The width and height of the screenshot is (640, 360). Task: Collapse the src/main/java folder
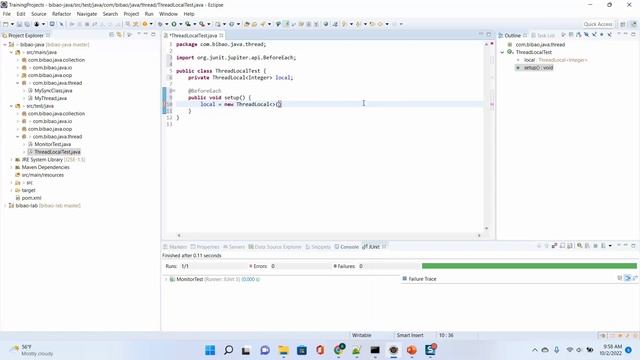tap(11, 52)
